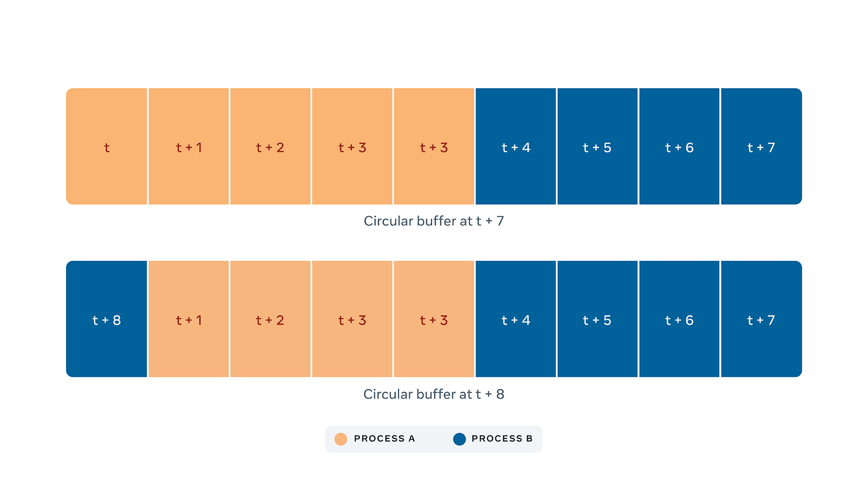Click "t + 6" cell in bottom buffer
The image size is (868, 488).
pyautogui.click(x=679, y=319)
